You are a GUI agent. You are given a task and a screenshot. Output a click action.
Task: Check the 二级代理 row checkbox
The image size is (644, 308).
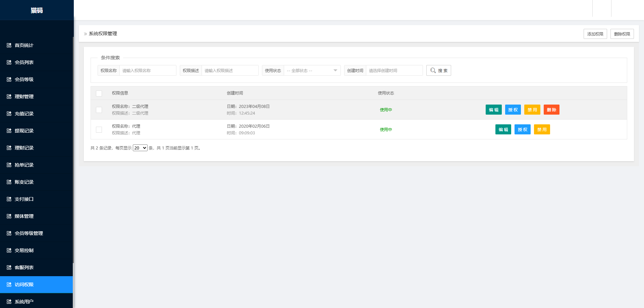(99, 110)
